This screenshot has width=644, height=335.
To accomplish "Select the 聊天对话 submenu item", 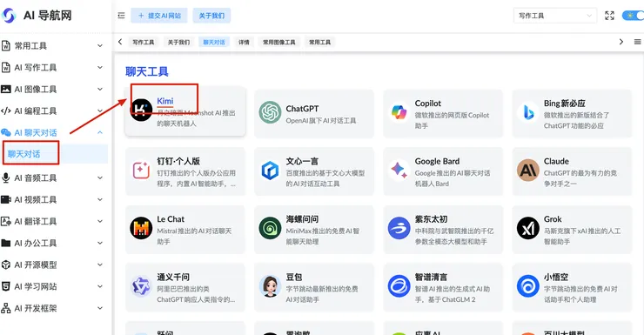I will (55, 154).
